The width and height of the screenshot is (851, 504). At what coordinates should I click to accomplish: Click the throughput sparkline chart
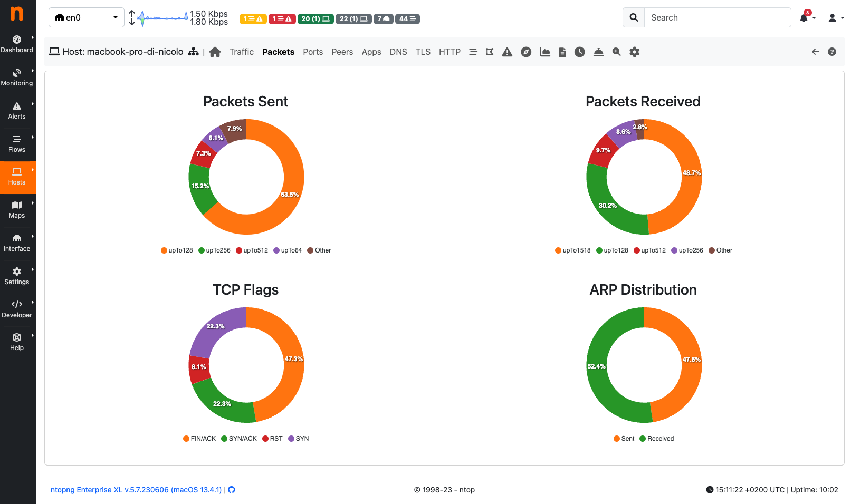(162, 18)
